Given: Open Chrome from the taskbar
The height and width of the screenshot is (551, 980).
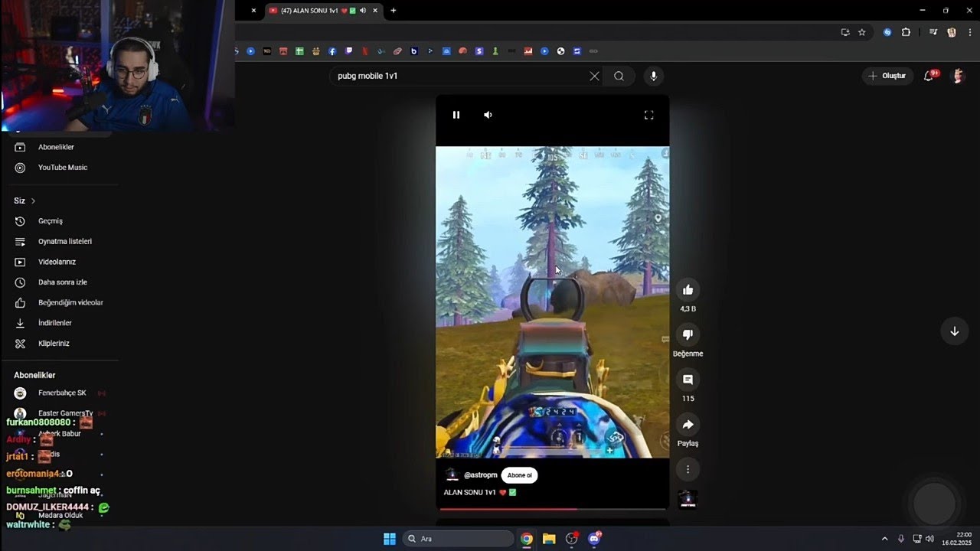Looking at the screenshot, I should [527, 539].
